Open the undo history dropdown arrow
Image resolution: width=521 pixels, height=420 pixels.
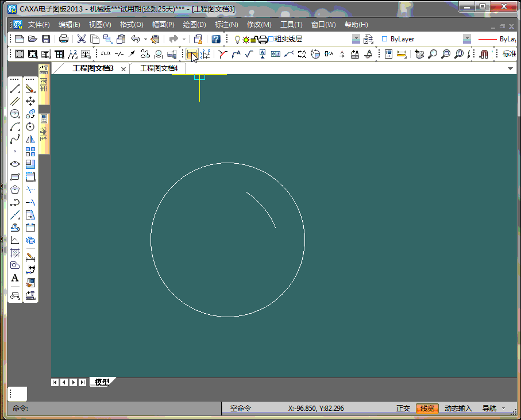(x=145, y=40)
